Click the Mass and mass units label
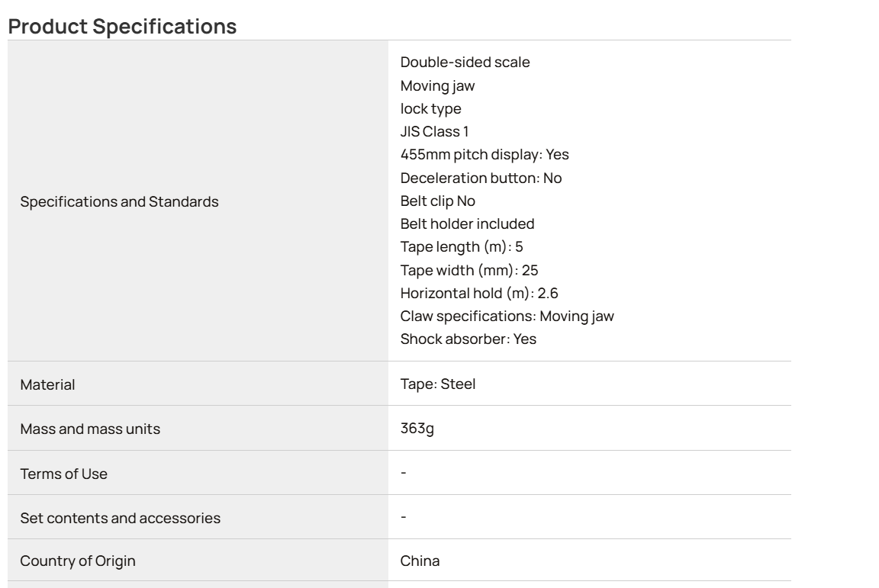The height and width of the screenshot is (588, 879). click(x=90, y=429)
